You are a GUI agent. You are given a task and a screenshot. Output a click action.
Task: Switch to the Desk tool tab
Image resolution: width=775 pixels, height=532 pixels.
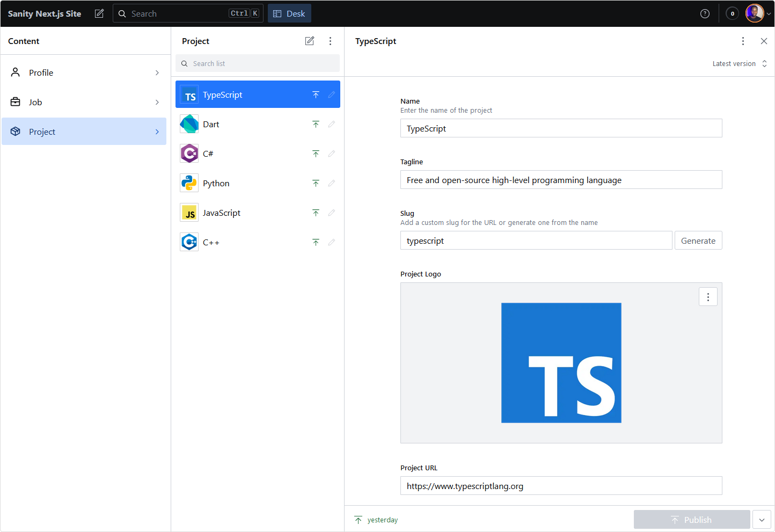(289, 13)
